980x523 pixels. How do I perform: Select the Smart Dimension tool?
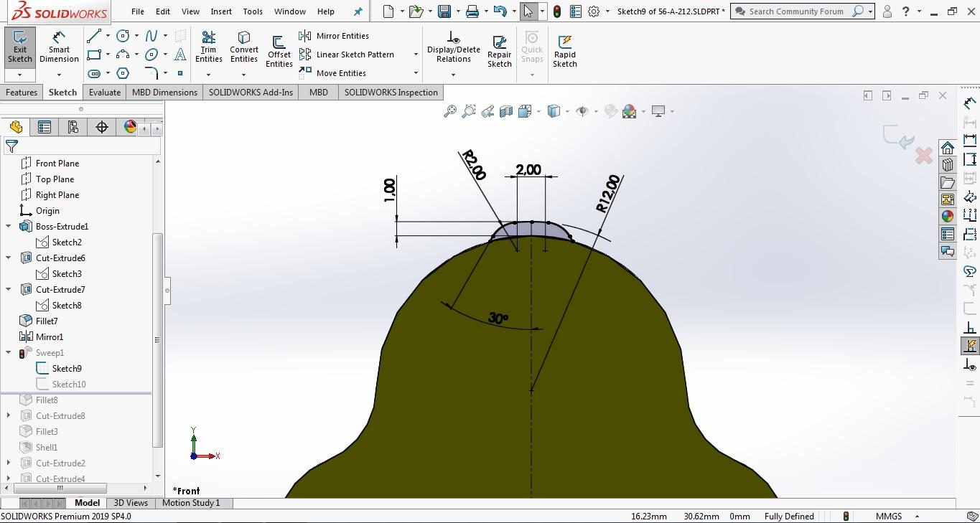click(x=59, y=47)
